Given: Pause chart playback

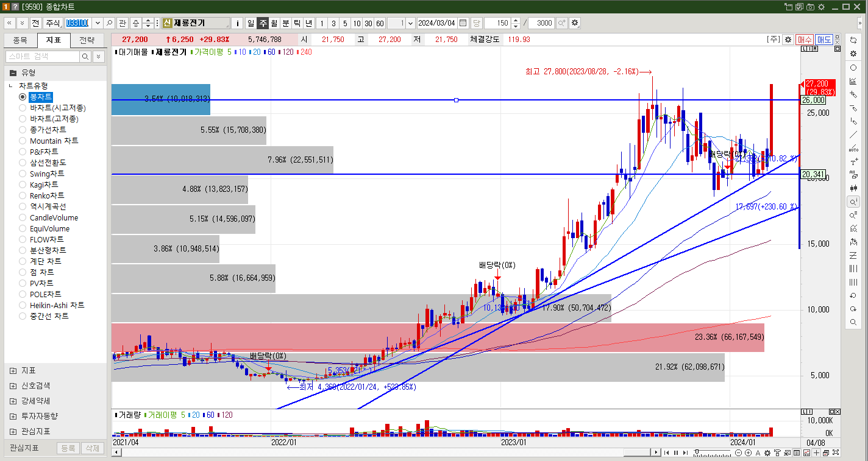Looking at the screenshot, I should (676, 452).
